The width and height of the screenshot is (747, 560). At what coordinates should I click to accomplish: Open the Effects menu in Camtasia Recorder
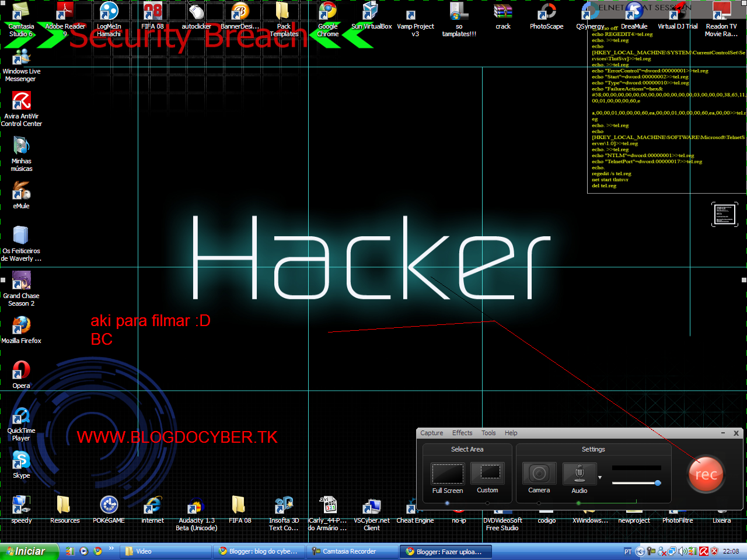coord(462,433)
